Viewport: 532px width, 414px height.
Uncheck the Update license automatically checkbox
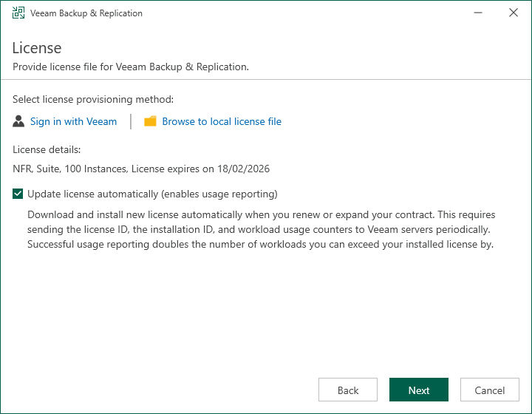point(18,194)
